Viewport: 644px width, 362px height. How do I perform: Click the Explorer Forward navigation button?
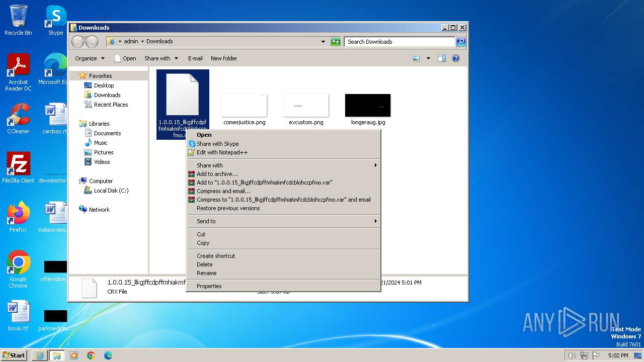[x=92, y=42]
